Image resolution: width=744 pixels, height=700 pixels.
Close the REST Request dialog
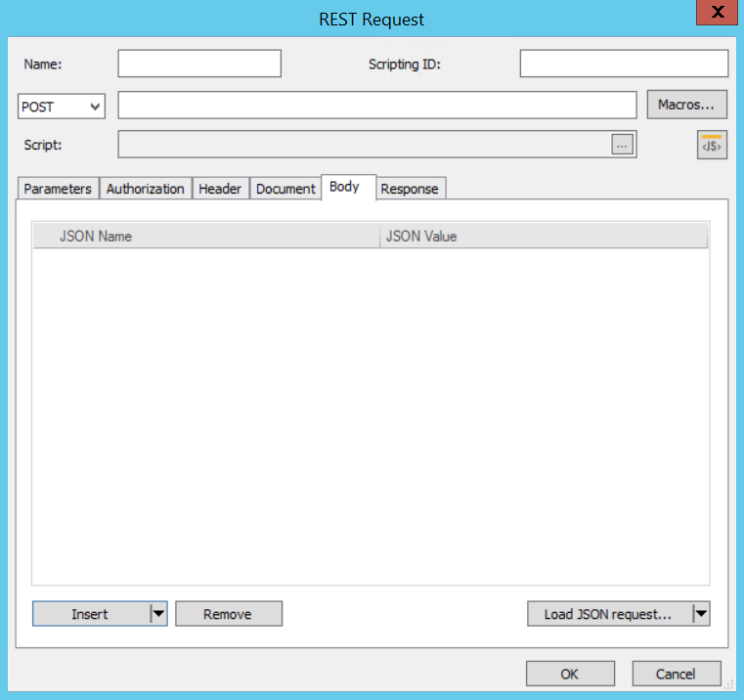point(717,12)
